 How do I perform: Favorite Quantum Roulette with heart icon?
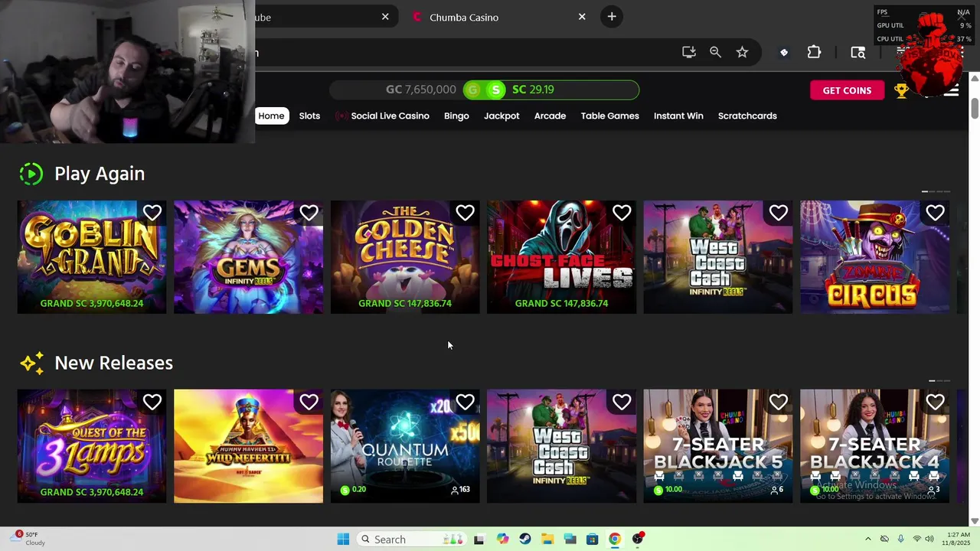pos(465,402)
